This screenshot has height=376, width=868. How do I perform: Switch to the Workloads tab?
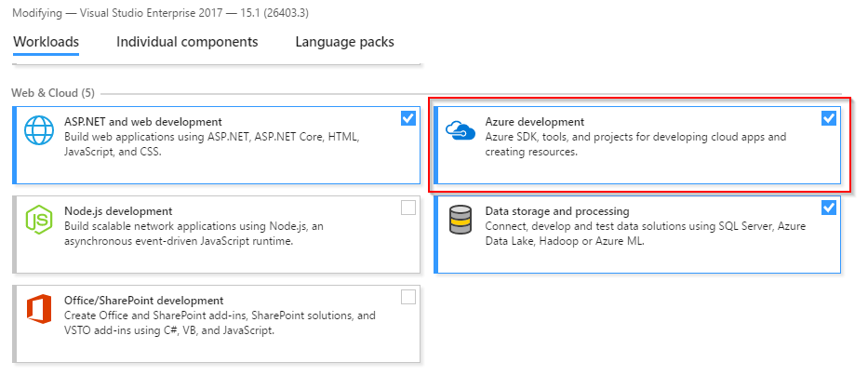click(x=46, y=42)
